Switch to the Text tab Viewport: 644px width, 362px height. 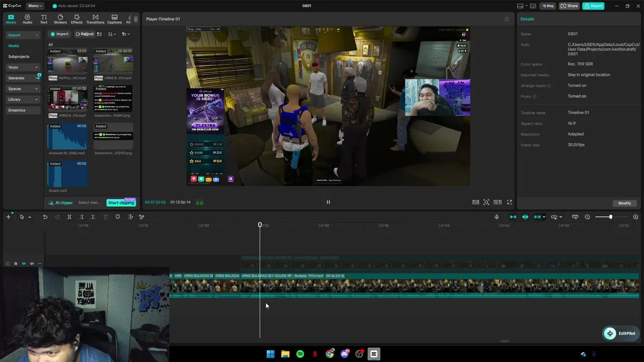(x=44, y=19)
